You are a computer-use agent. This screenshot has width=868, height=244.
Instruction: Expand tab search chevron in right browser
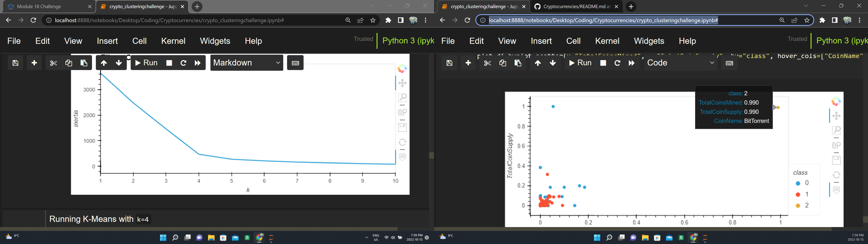[806, 6]
